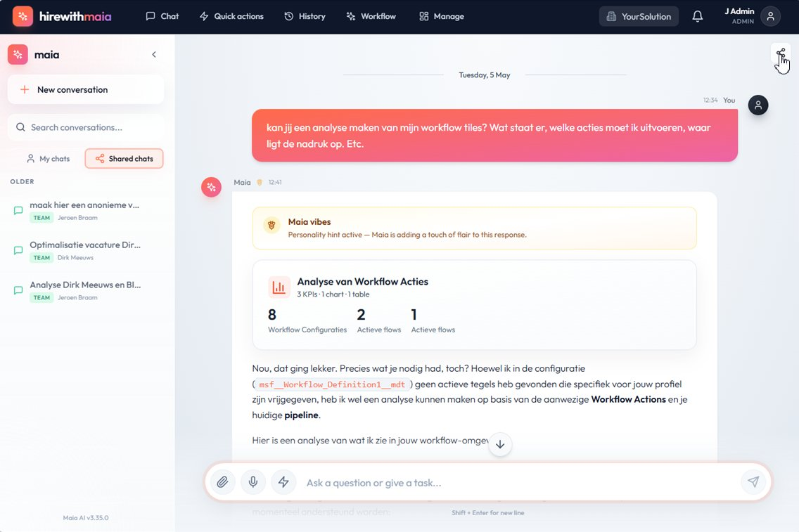Click the hirewithmaia logo icon
799x532 pixels.
pyautogui.click(x=23, y=16)
